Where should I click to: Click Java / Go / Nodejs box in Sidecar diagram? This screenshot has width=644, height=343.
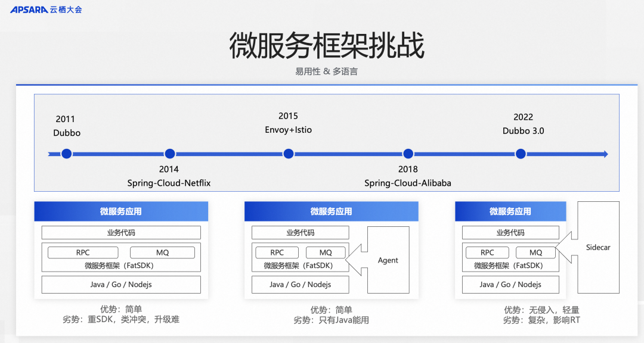click(x=510, y=285)
